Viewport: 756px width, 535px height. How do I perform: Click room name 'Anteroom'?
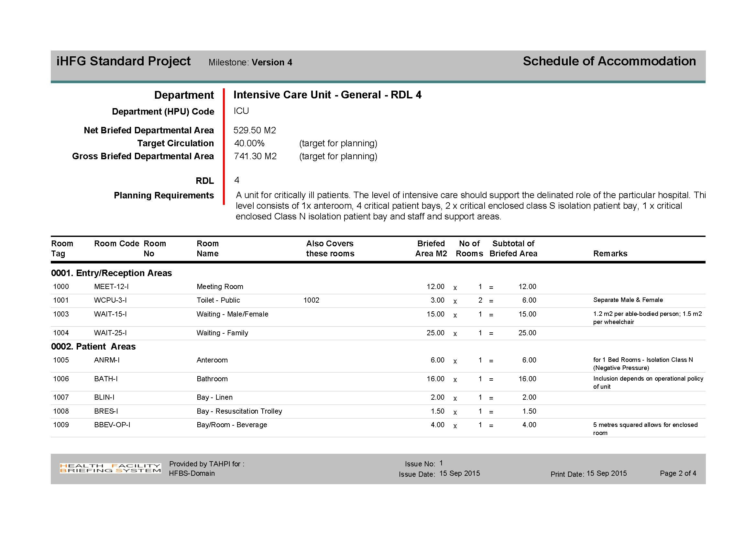pyautogui.click(x=212, y=360)
